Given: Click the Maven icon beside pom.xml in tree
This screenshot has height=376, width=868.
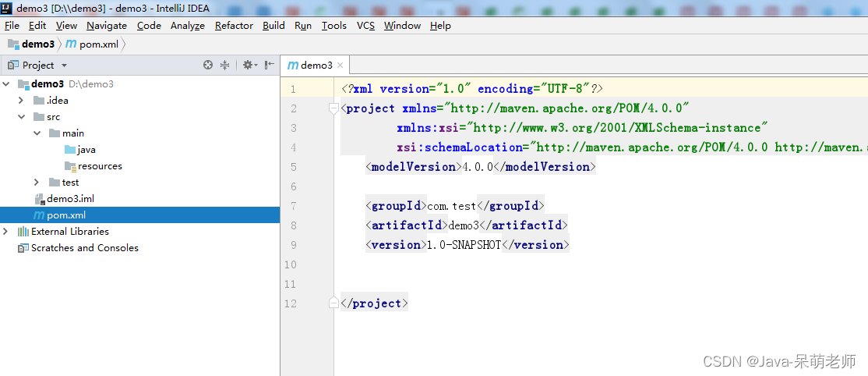Looking at the screenshot, I should 39,215.
